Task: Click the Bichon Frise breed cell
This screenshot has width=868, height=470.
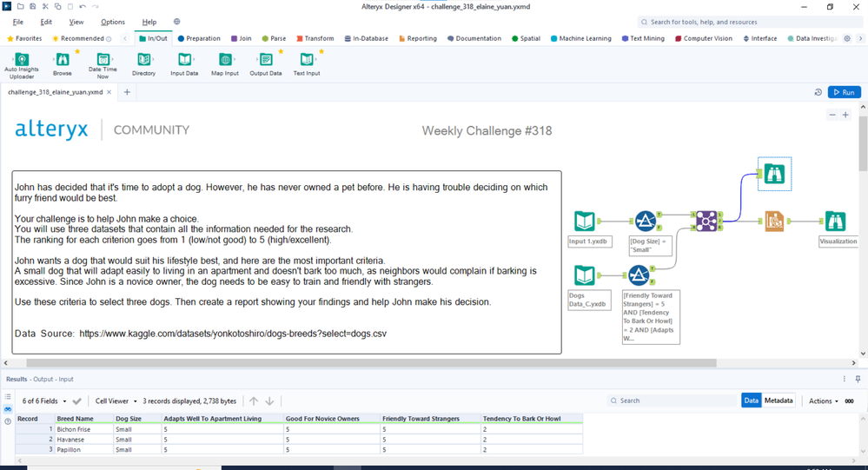Action: (84, 429)
